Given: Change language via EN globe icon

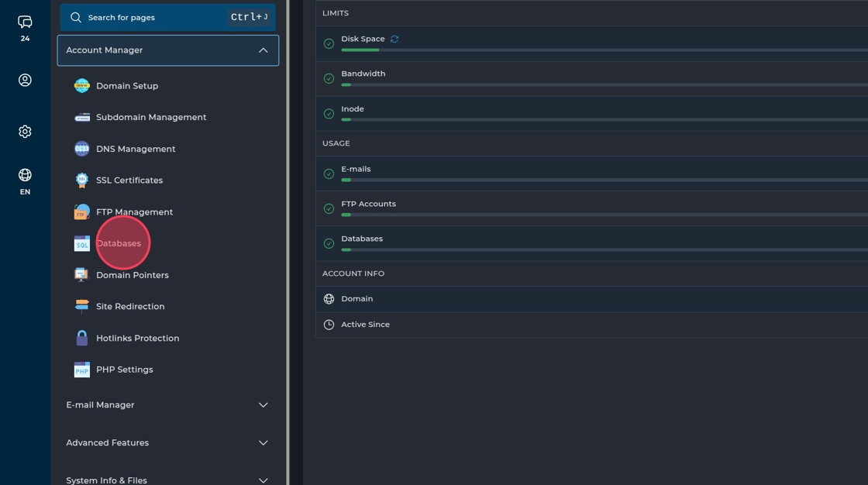Looking at the screenshot, I should coord(25,175).
